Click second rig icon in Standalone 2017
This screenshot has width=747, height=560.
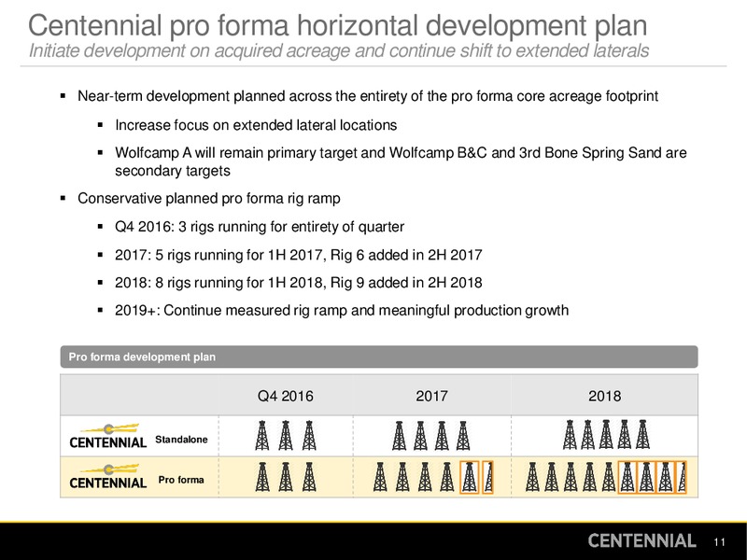pos(420,436)
